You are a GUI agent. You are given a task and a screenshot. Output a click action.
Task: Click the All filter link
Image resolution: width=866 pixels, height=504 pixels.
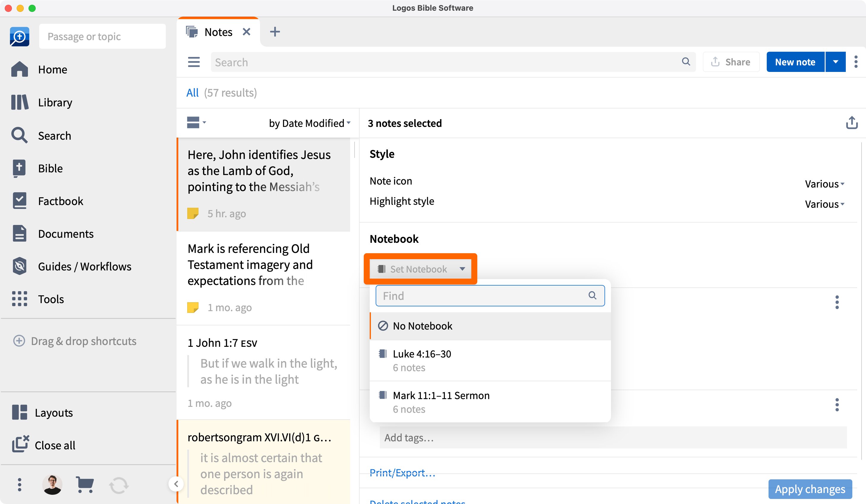(193, 92)
